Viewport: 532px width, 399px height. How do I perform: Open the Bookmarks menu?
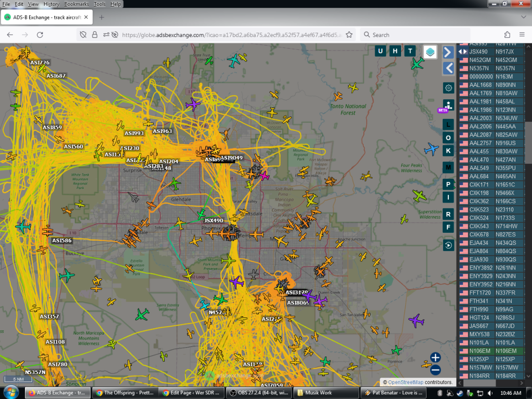pyautogui.click(x=76, y=4)
